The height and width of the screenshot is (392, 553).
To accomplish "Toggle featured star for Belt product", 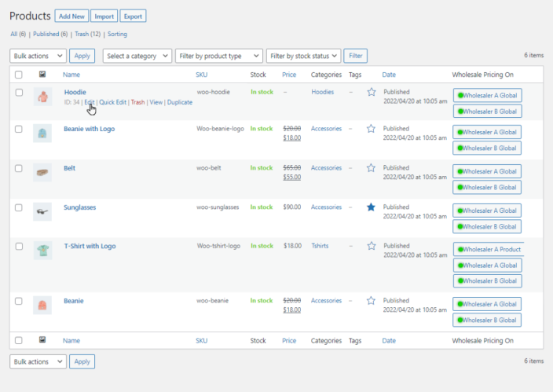I will [371, 168].
